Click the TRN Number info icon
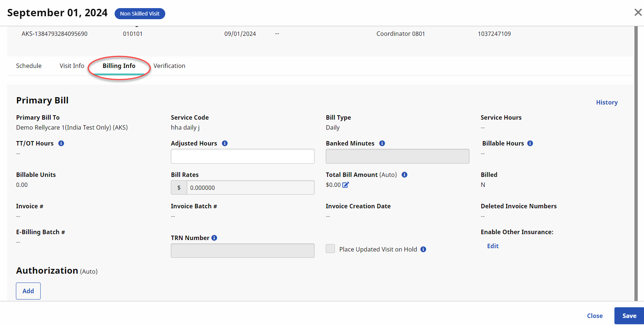 point(214,238)
